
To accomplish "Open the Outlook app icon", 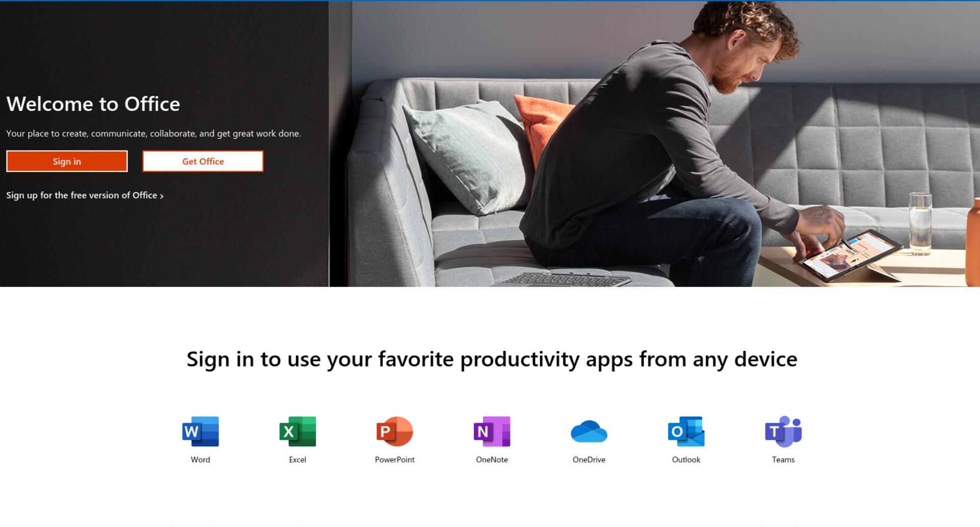I will click(686, 432).
